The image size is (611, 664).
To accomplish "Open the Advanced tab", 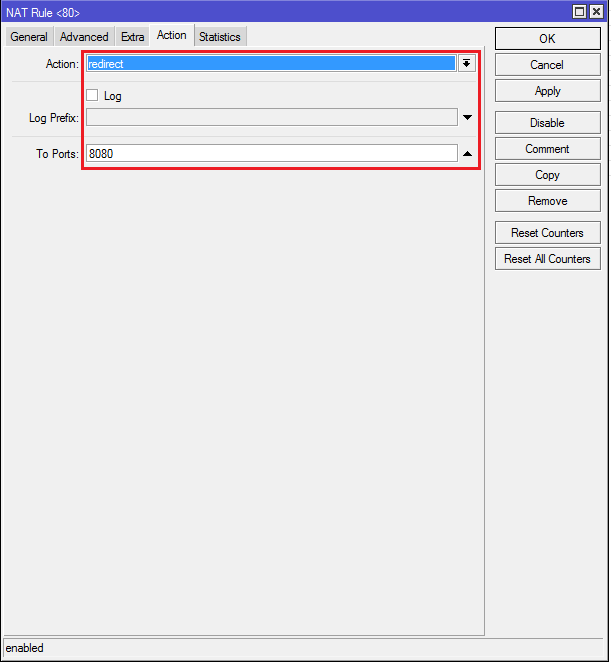I will pyautogui.click(x=84, y=37).
